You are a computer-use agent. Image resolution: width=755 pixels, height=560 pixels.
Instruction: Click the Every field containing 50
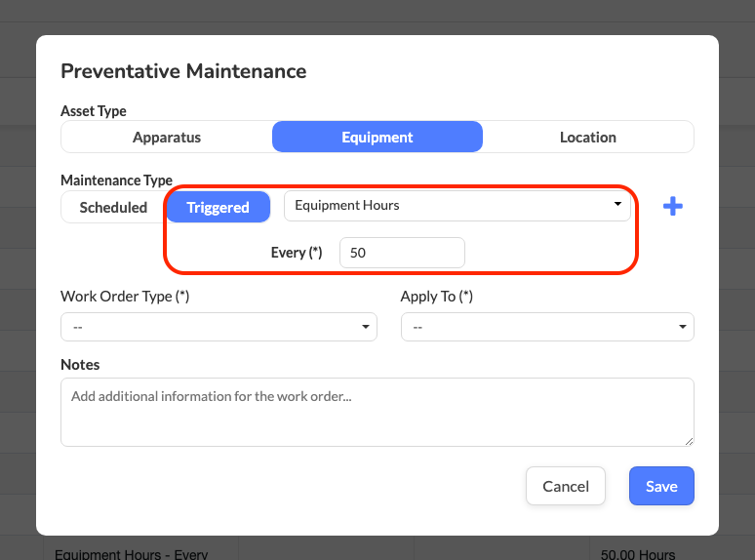(402, 253)
